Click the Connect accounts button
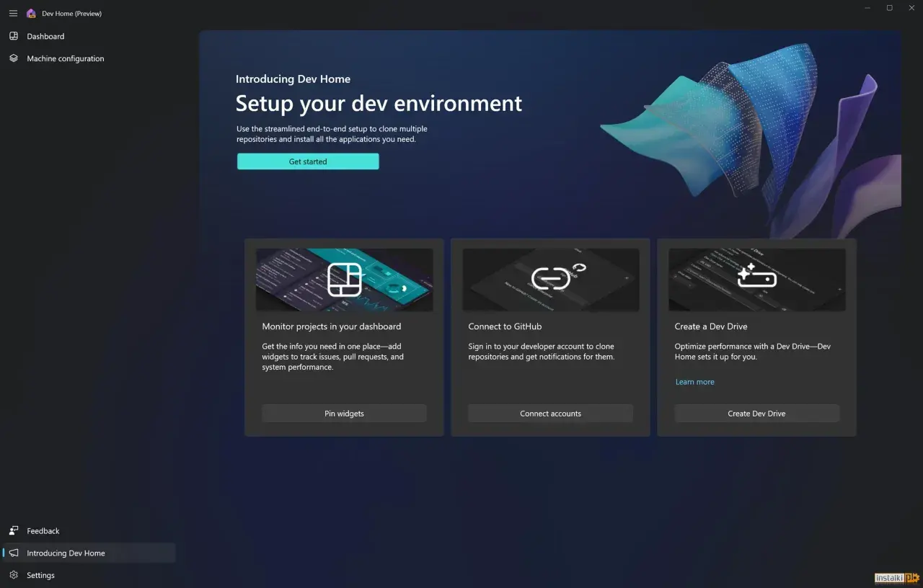This screenshot has height=588, width=923. 550,414
